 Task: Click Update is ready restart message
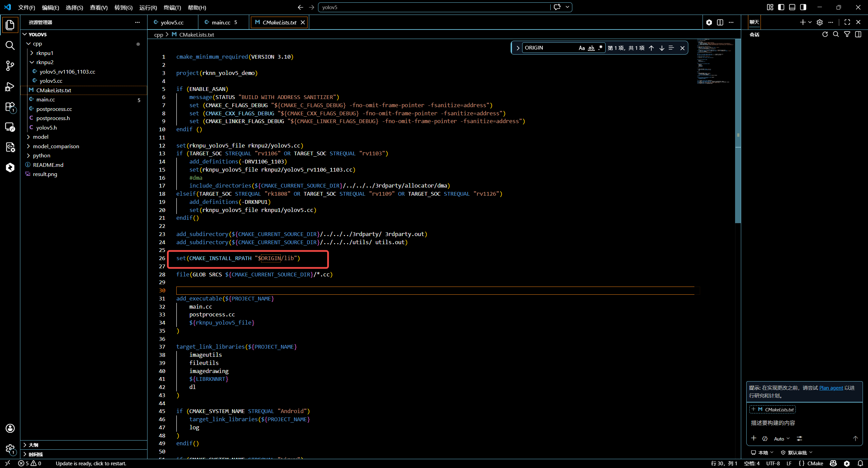pos(91,463)
